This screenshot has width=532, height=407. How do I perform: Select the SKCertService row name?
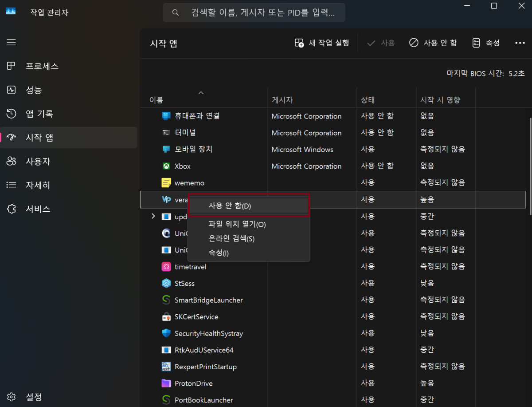pos(196,317)
